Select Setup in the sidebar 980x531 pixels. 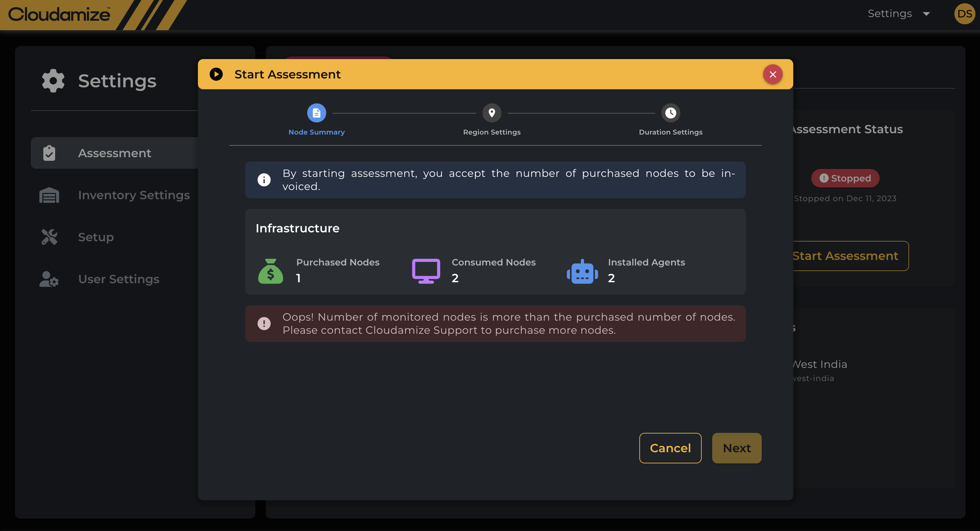[96, 237]
